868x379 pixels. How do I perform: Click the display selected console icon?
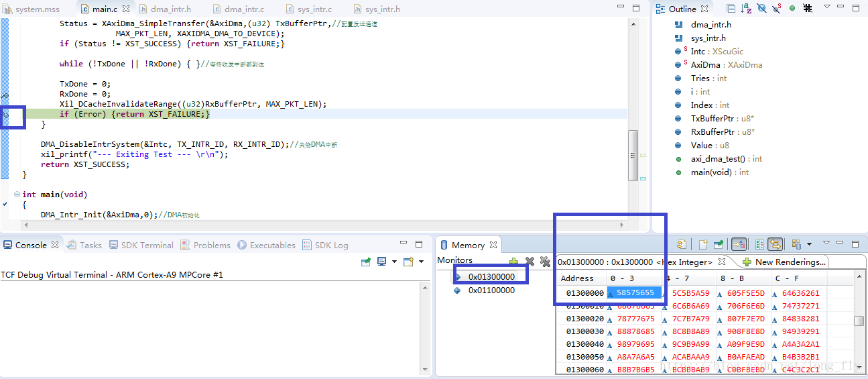tap(381, 262)
